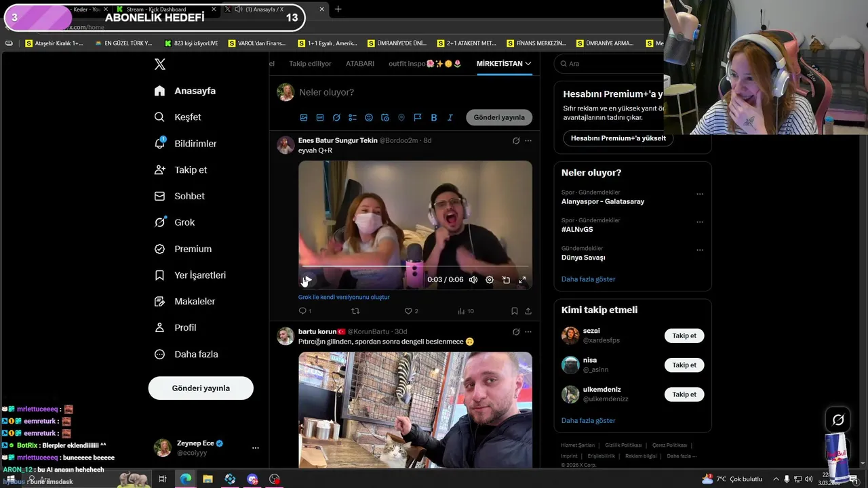Click the disabled Gönderi yayınla button in composer

pyautogui.click(x=499, y=117)
